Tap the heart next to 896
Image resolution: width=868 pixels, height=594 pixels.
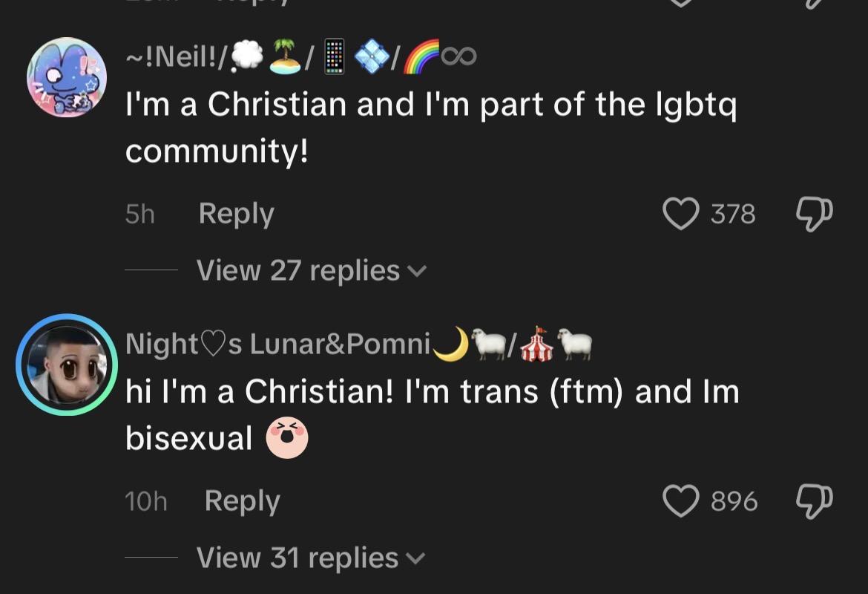point(680,501)
